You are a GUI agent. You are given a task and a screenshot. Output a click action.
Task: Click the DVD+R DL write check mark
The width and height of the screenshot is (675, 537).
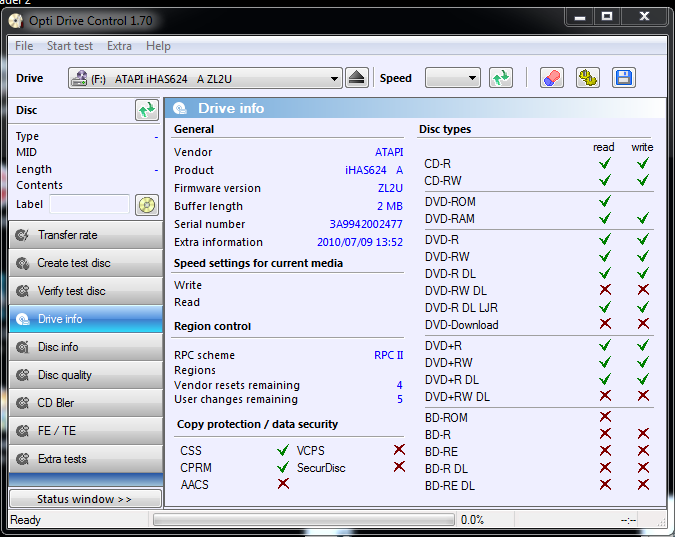[643, 379]
